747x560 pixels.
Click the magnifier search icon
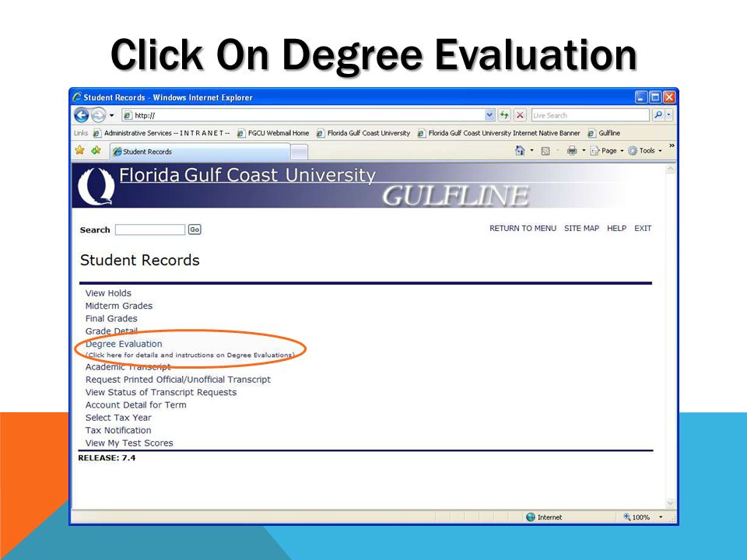(658, 115)
